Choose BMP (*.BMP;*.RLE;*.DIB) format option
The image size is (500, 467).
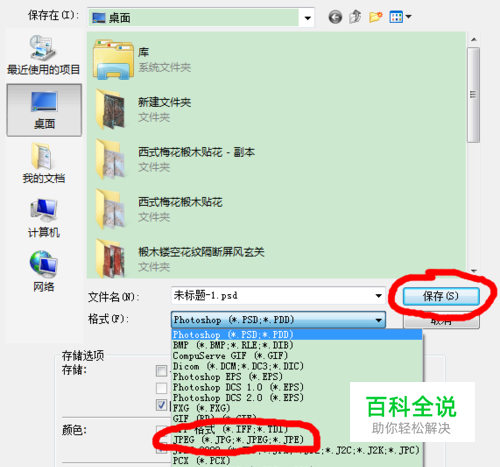pyautogui.click(x=297, y=345)
